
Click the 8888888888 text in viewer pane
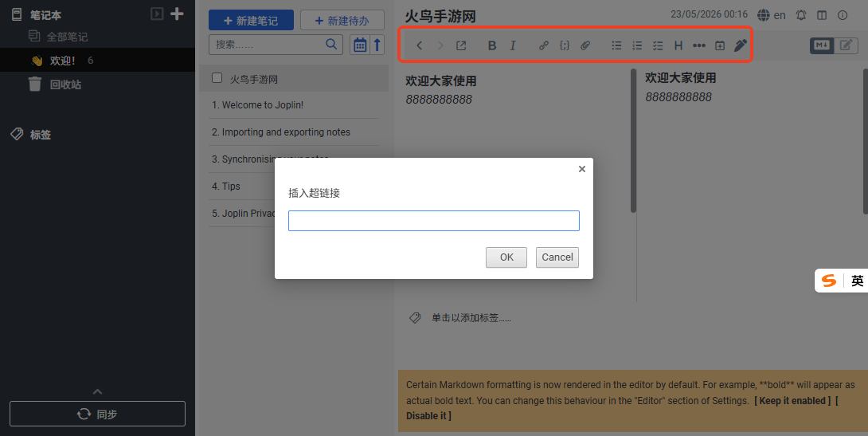click(678, 97)
